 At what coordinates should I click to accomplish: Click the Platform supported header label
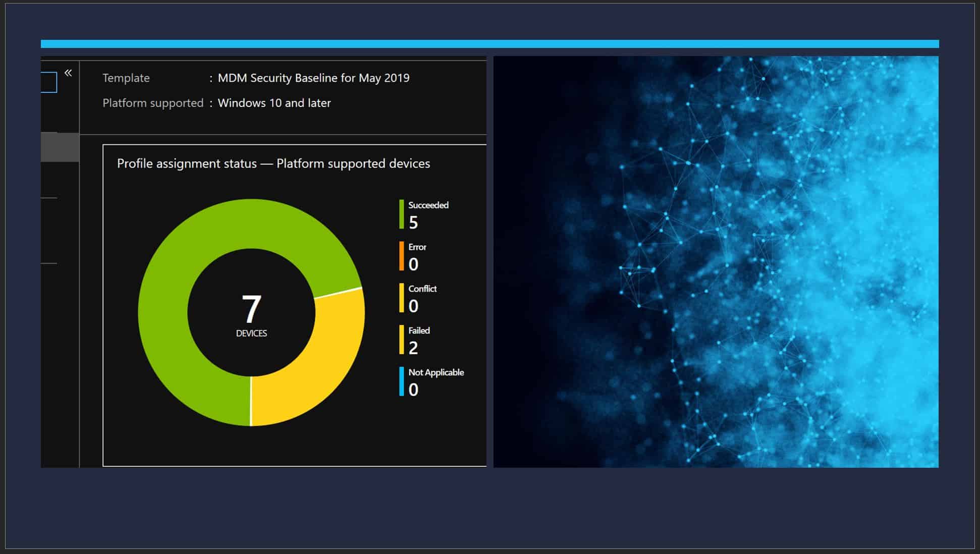[x=152, y=102]
